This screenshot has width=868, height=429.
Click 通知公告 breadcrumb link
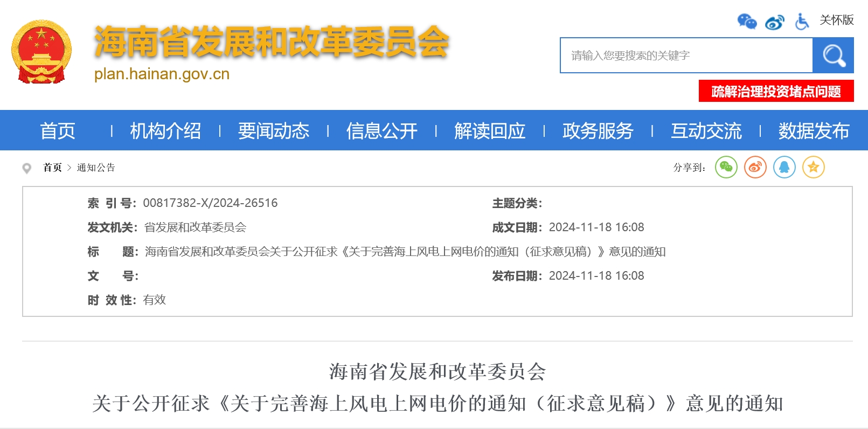(x=96, y=168)
